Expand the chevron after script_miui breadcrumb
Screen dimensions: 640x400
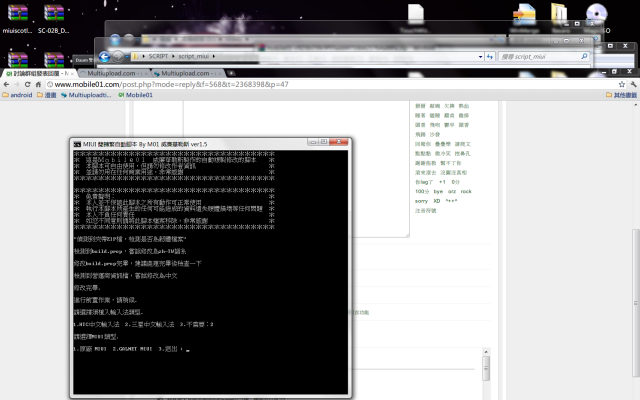[213, 56]
